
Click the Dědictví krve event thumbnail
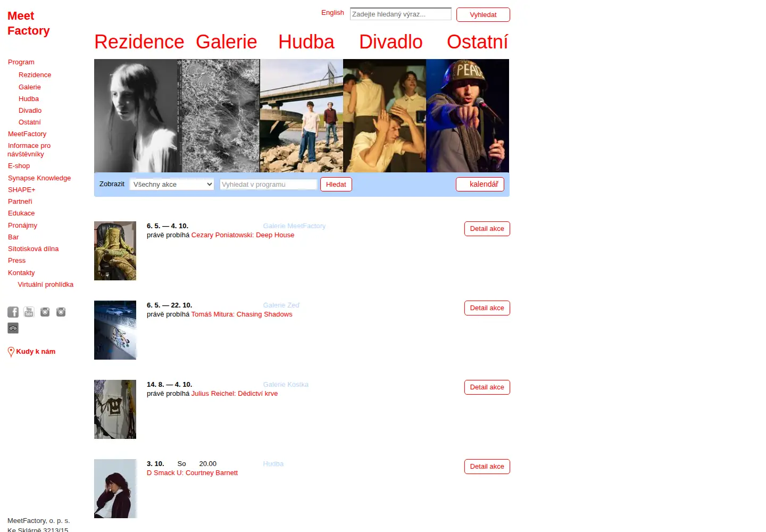tap(115, 409)
